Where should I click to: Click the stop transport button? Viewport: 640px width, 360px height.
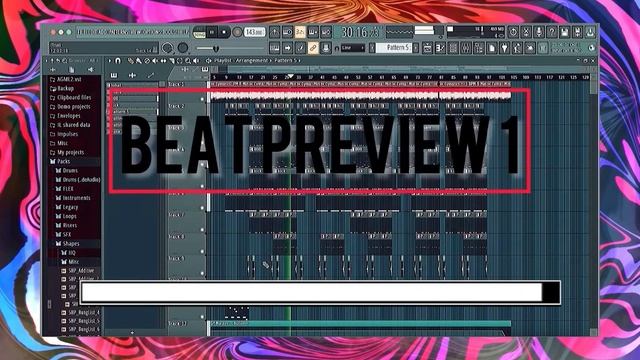[x=224, y=32]
